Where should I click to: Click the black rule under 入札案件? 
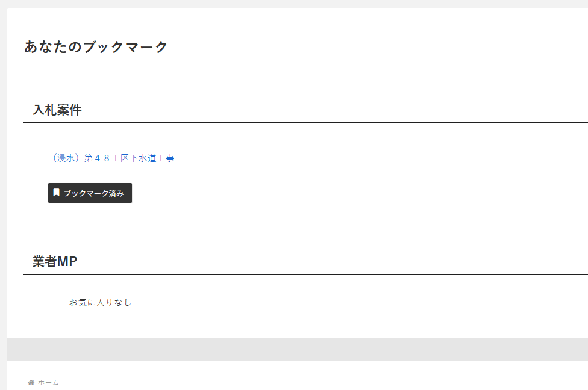(x=301, y=122)
